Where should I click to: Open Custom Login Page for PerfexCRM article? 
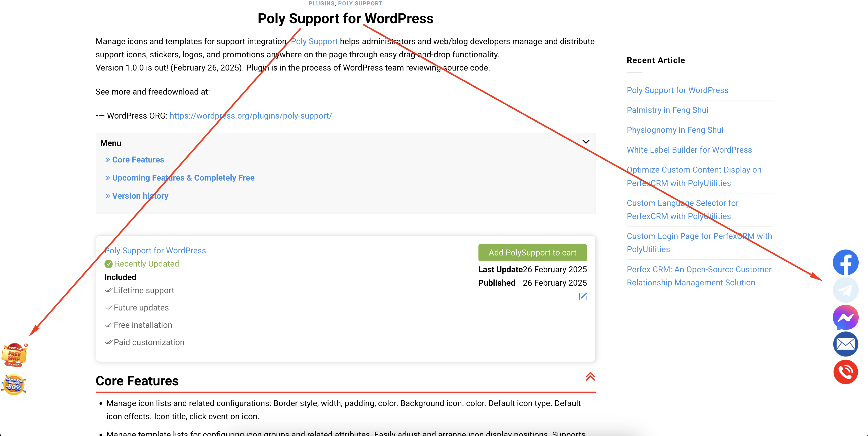pyautogui.click(x=699, y=243)
